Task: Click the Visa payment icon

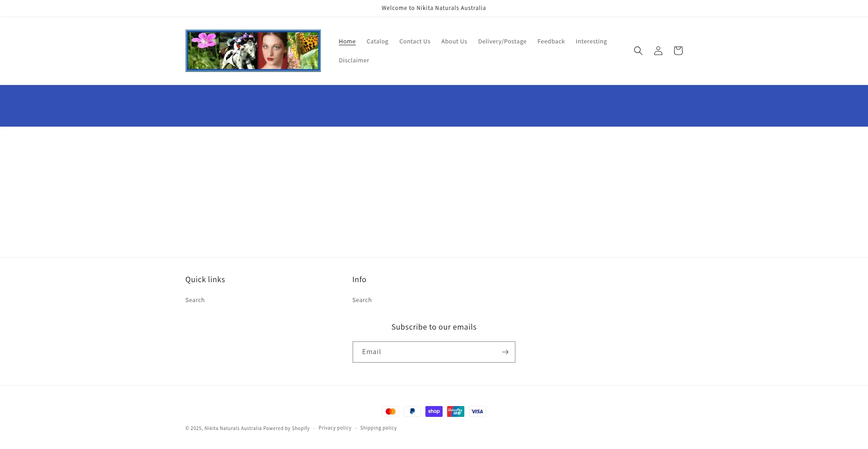Action: (477, 411)
